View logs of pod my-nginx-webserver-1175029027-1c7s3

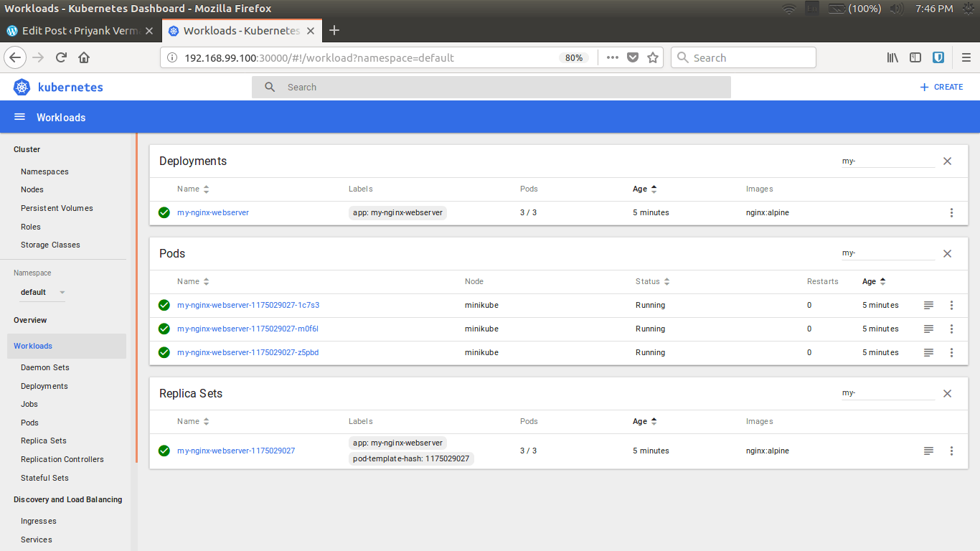click(928, 305)
